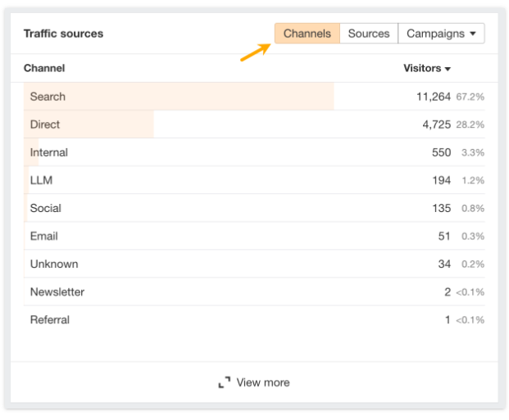509x420 pixels.
Task: Switch to the Sources tab
Action: pos(369,34)
